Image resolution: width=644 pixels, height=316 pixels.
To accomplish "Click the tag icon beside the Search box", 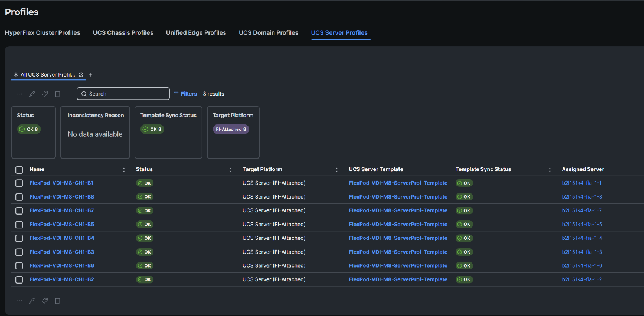I will pyautogui.click(x=45, y=94).
